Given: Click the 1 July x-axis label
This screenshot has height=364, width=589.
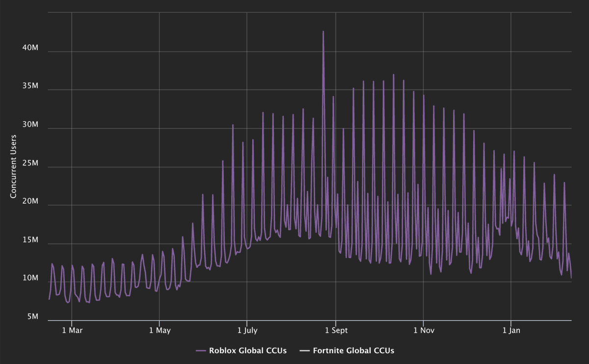Looking at the screenshot, I should [x=247, y=331].
